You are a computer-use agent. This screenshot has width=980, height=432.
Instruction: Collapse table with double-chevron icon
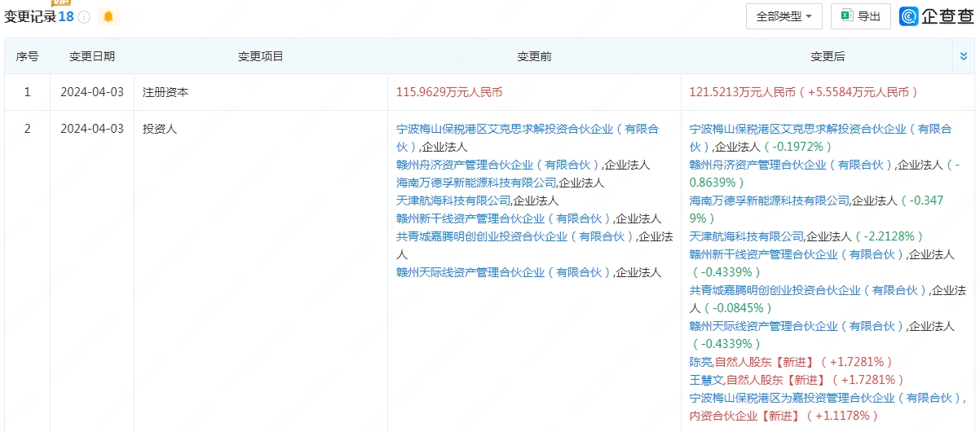point(965,56)
